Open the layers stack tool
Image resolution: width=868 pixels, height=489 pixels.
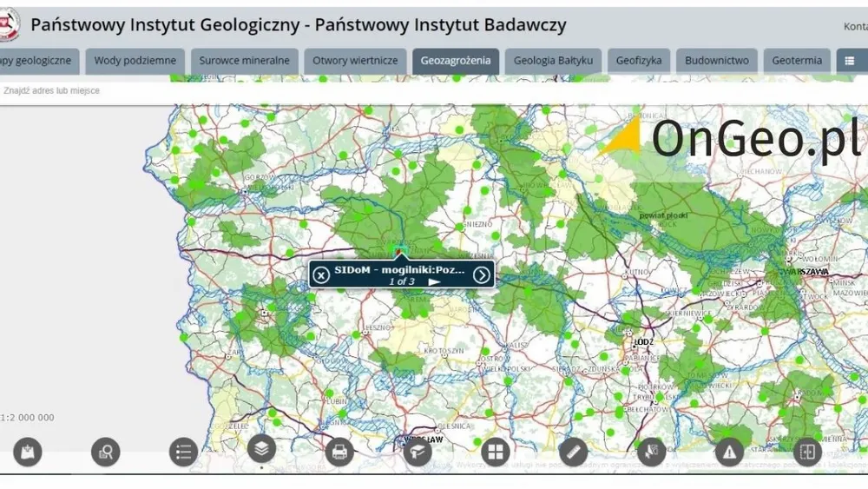(x=261, y=448)
